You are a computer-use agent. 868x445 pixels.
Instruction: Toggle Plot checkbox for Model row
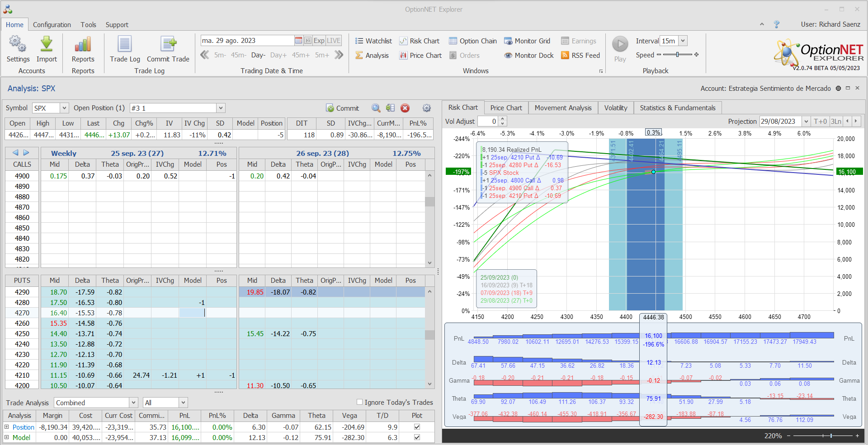point(417,437)
